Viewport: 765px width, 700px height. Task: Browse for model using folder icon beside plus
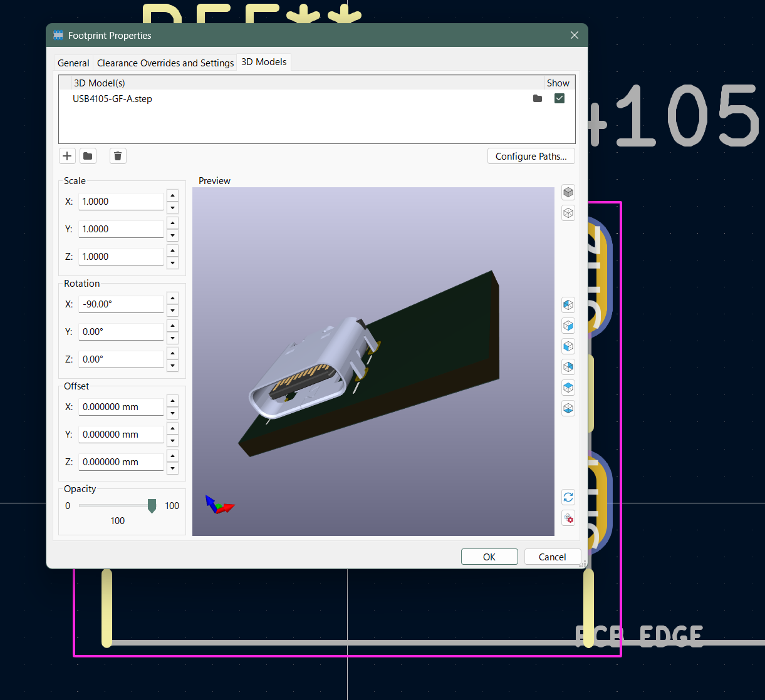pos(88,156)
